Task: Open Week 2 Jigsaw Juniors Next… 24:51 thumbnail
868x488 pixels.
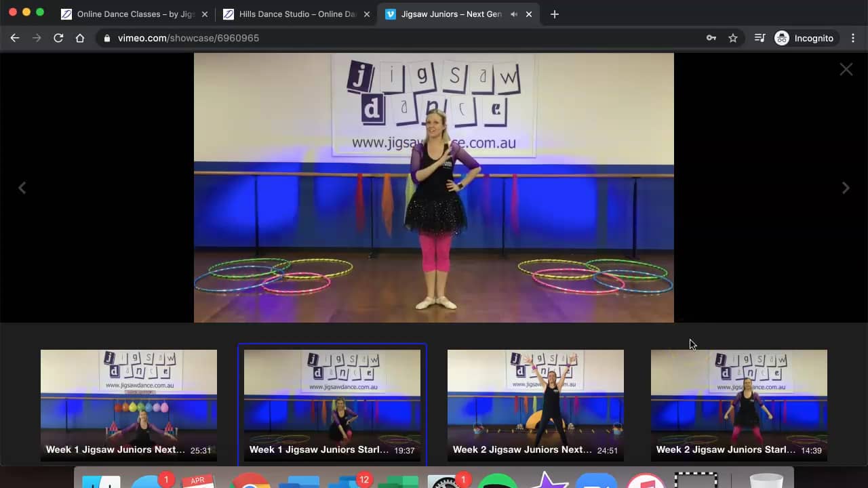Action: pos(536,405)
